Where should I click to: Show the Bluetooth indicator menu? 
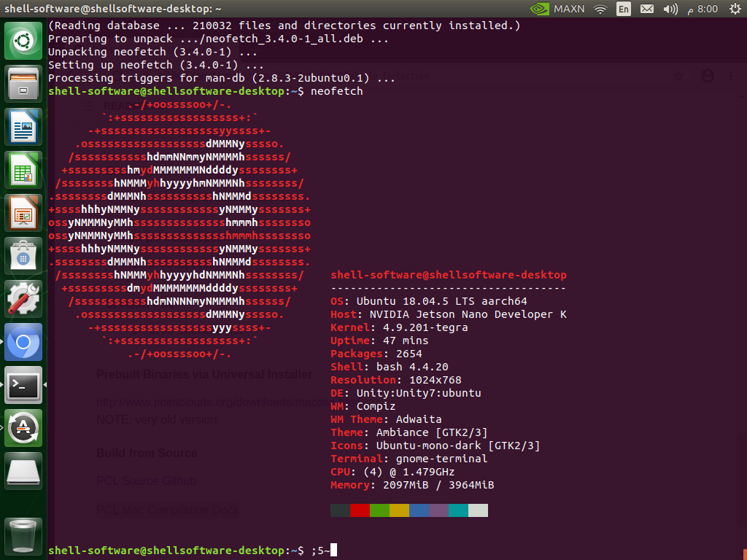pos(647,9)
